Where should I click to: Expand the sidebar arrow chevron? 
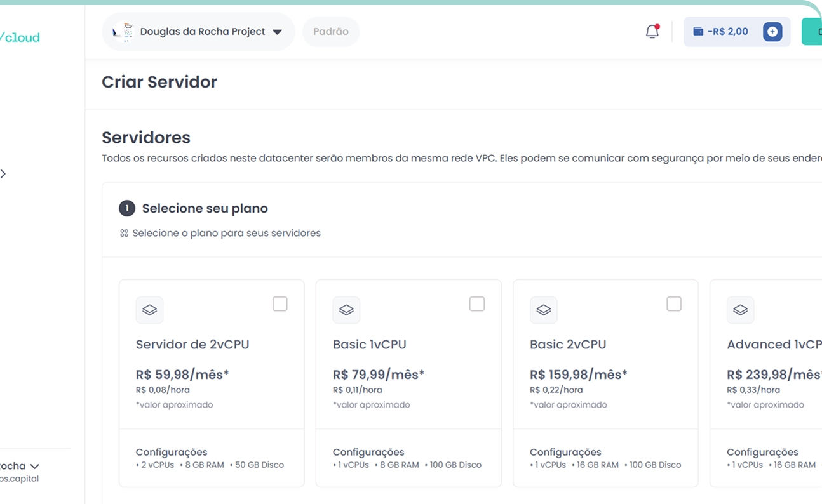[3, 174]
